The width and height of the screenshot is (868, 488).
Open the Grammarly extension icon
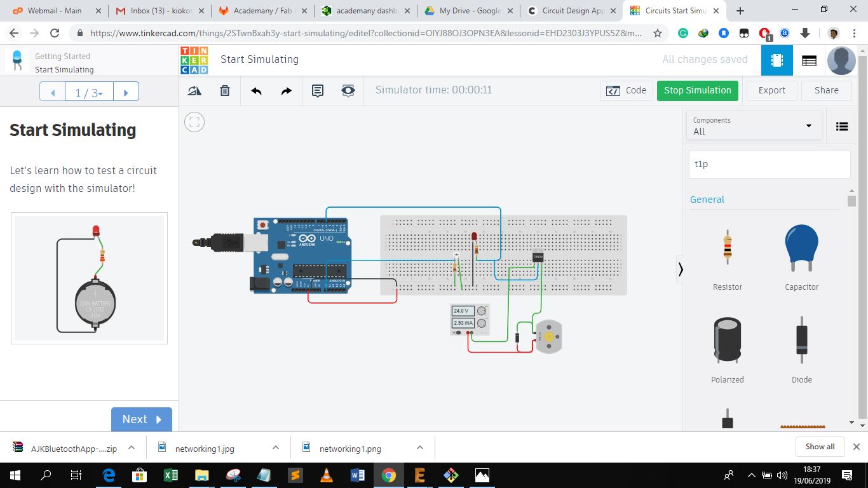(x=683, y=33)
